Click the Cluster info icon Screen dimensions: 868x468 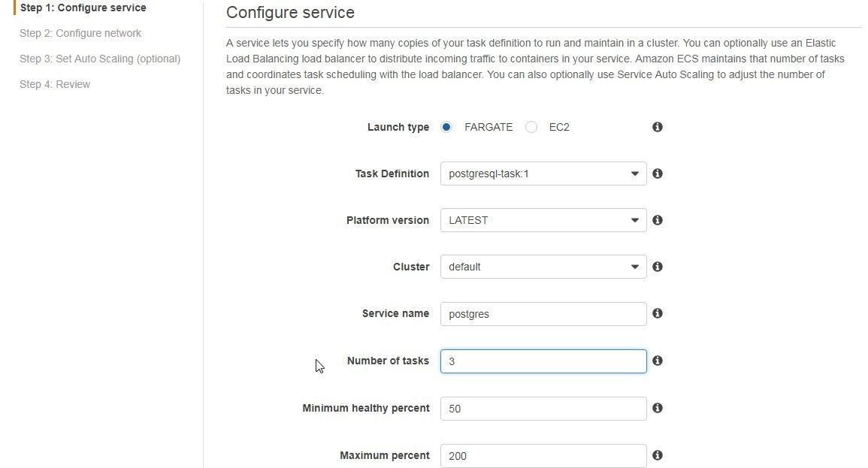click(657, 267)
